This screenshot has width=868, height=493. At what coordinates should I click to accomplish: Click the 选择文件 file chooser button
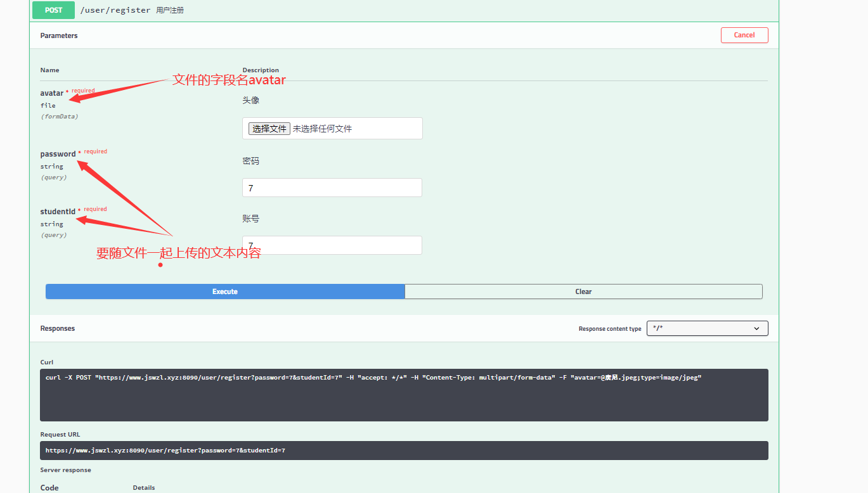[269, 129]
